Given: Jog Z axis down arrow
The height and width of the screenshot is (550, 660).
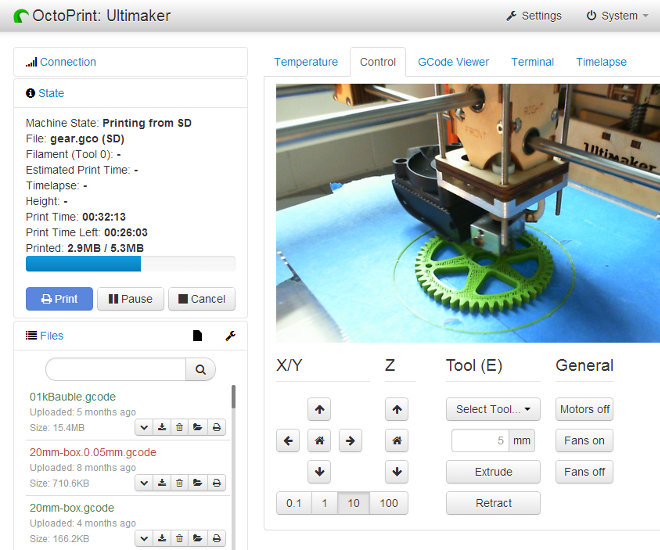Looking at the screenshot, I should [397, 472].
